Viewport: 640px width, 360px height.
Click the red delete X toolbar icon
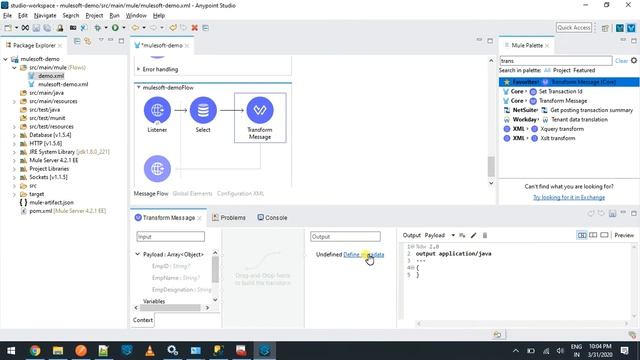point(195,28)
